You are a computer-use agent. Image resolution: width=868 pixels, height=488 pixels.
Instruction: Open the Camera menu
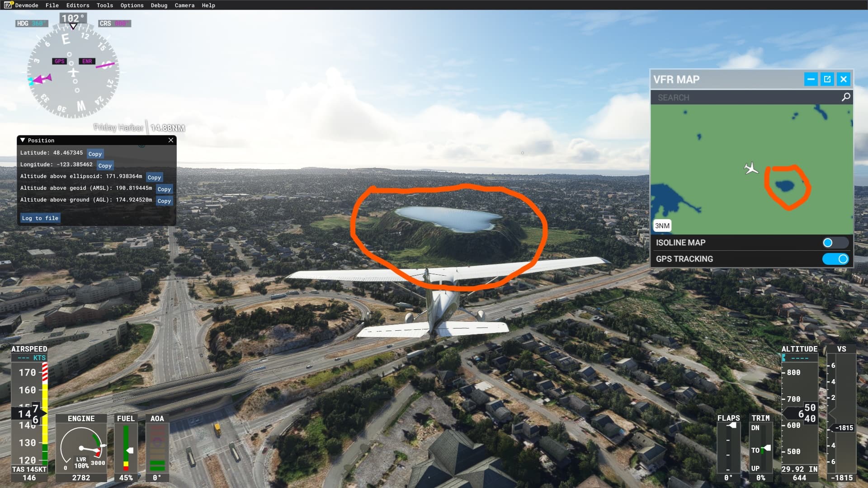tap(184, 5)
